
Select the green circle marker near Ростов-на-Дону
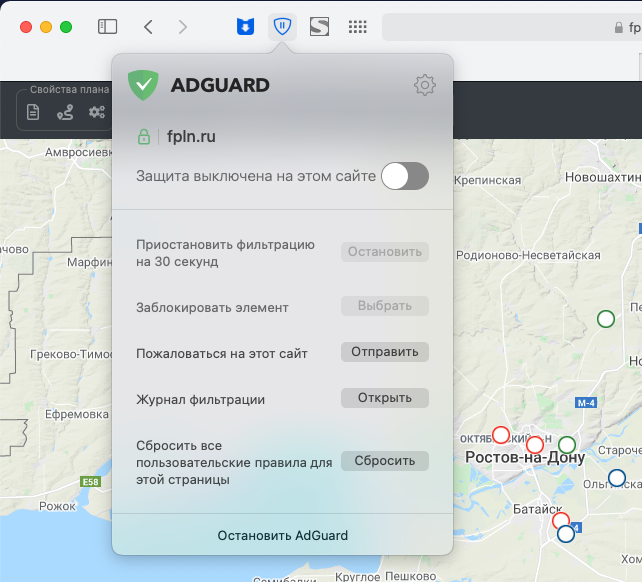pyautogui.click(x=567, y=444)
